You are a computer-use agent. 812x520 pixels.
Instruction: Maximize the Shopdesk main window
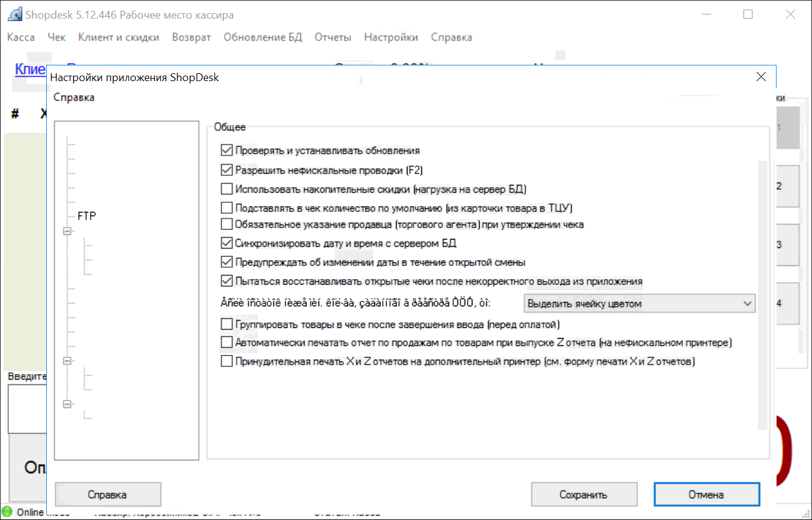tap(748, 14)
